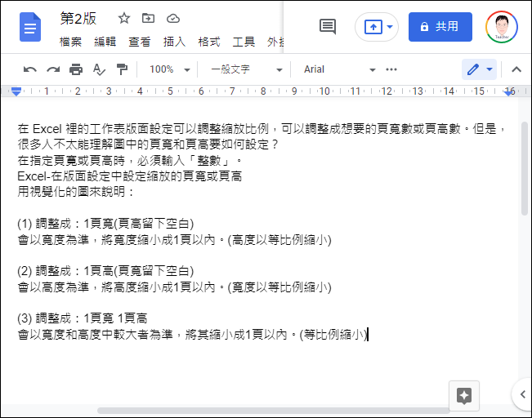Viewport: 532px width, 418px height.
Task: Click the line starting 在 Excel 裡的工作表
Action: pyautogui.click(x=262, y=129)
